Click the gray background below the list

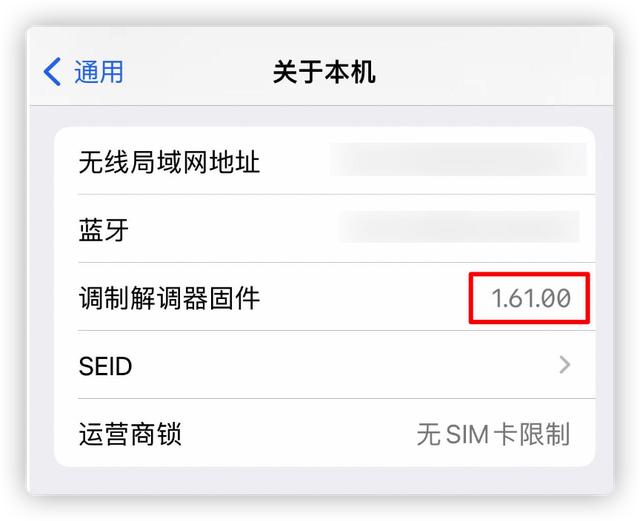320,481
